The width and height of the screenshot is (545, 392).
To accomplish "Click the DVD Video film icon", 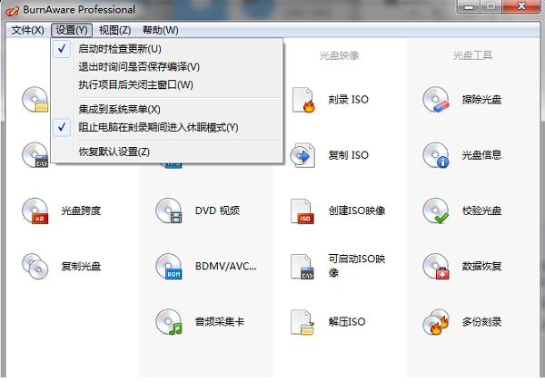I will point(169,211).
